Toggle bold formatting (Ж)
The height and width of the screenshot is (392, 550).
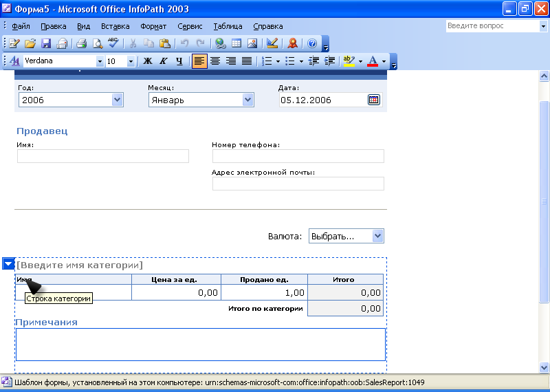[x=147, y=61]
